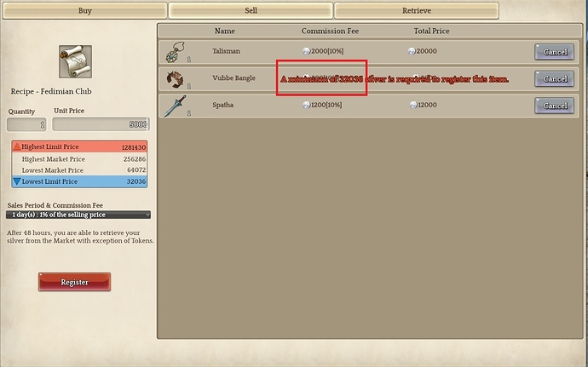Click silver coin icon beside Spatha total price

[x=412, y=106]
